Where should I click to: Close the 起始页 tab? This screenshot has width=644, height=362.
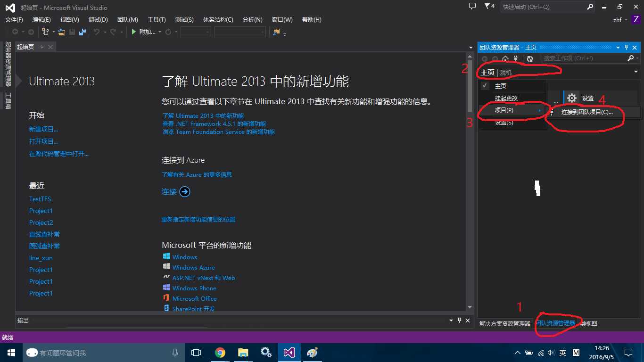tap(50, 47)
